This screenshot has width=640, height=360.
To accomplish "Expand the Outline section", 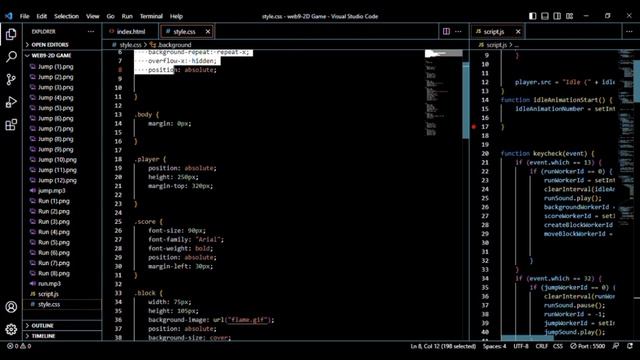I will pyautogui.click(x=62, y=326).
